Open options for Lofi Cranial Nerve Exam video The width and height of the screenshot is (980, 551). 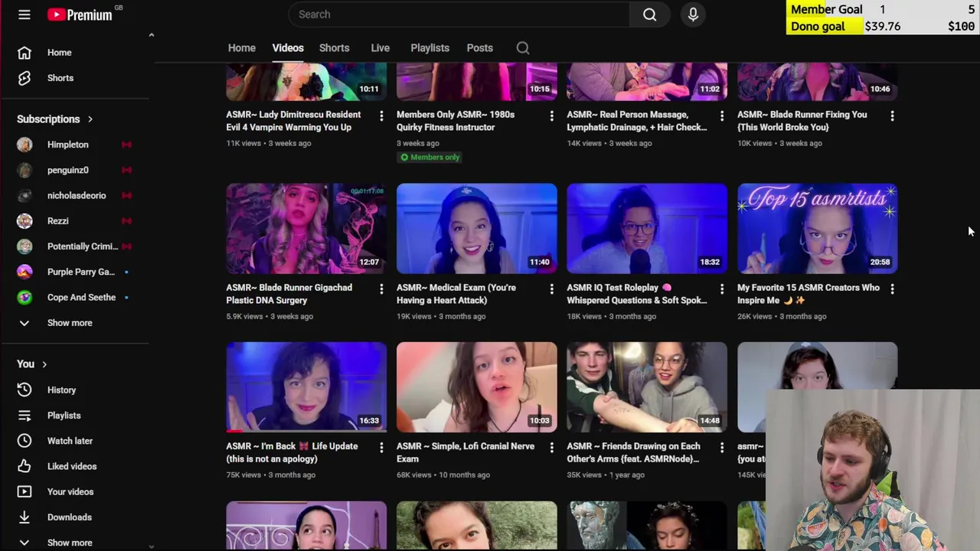(x=551, y=447)
